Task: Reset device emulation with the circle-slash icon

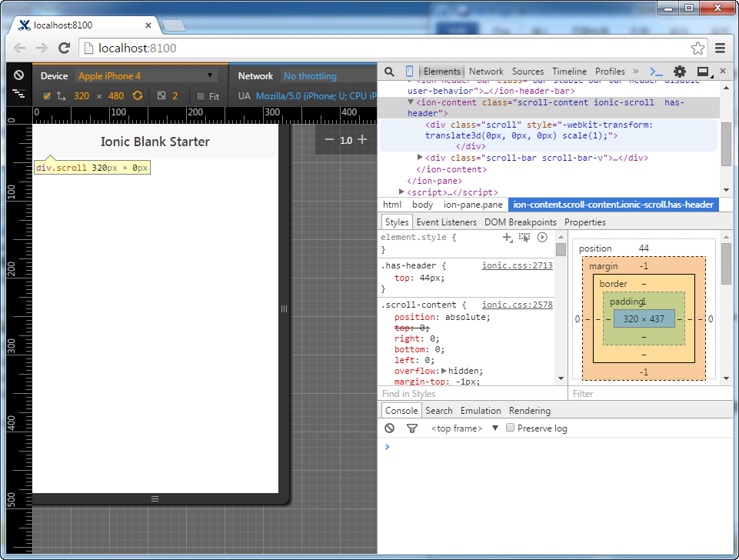Action: coord(19,75)
